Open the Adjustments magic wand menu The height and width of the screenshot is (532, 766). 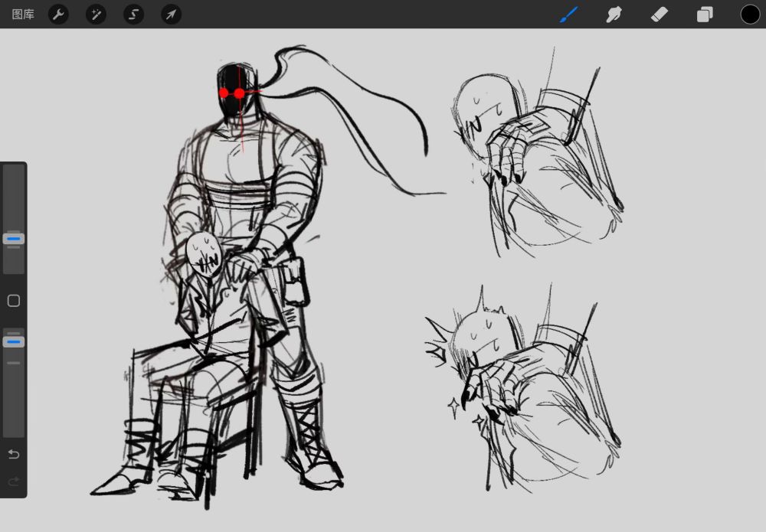[x=96, y=15]
